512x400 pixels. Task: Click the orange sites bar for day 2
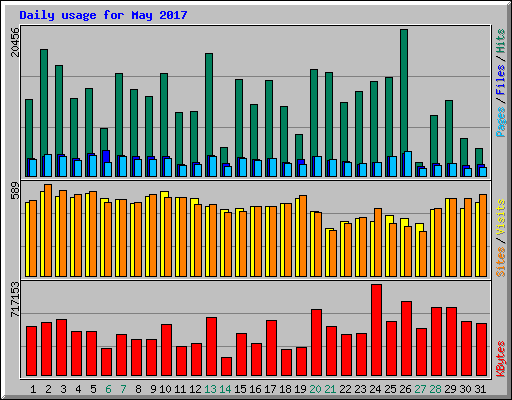(48, 230)
